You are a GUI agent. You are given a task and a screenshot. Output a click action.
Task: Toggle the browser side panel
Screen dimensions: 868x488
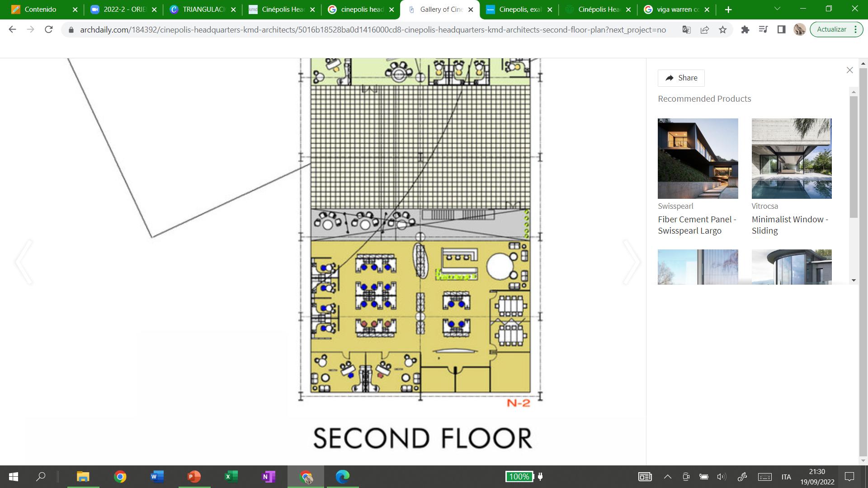click(781, 30)
